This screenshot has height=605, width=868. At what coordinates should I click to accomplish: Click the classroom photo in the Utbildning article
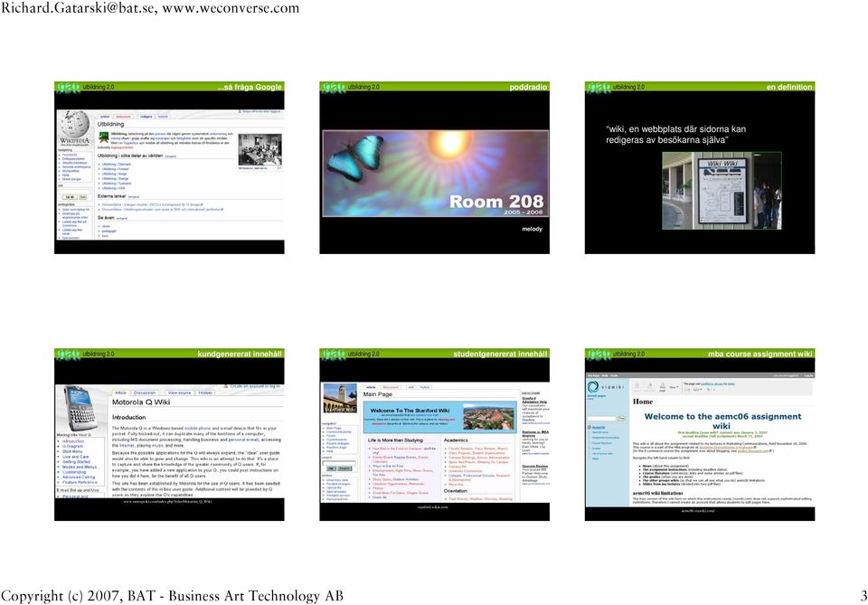pos(259,149)
